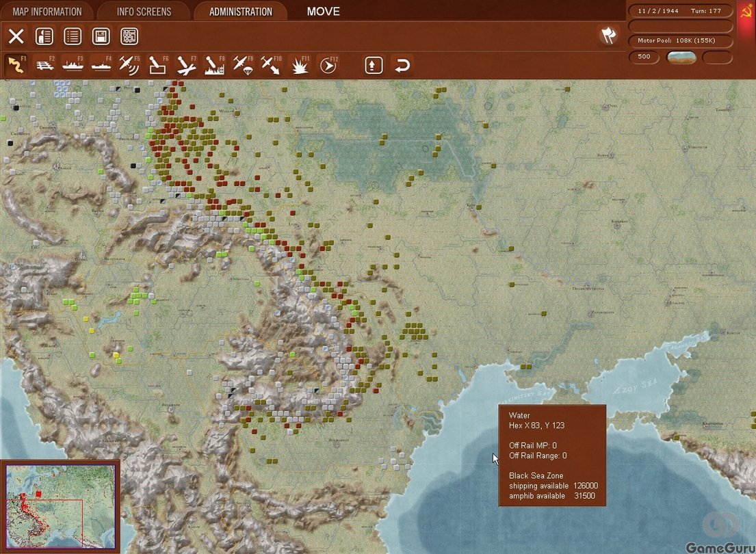Image resolution: width=756 pixels, height=554 pixels.
Task: Select the Administration tab
Action: (241, 11)
